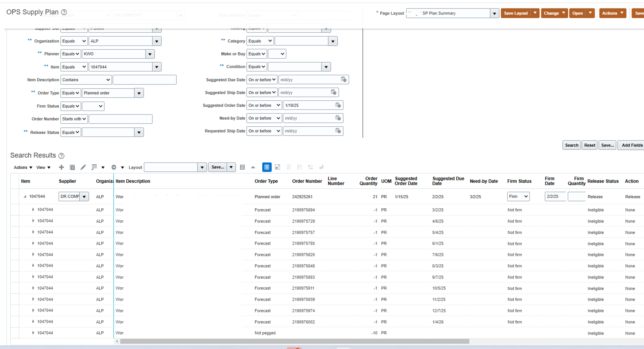The height and width of the screenshot is (349, 644).
Task: Open Suggested Ship Date calendar picker
Action: point(334,92)
